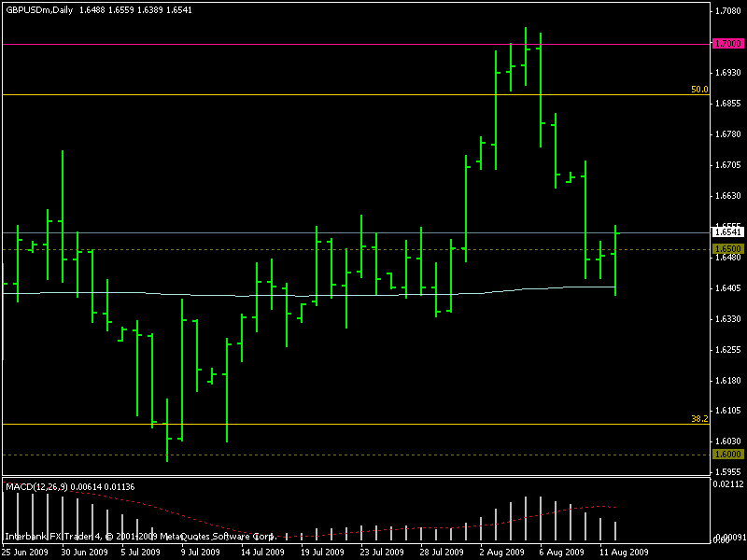Select the white current price label 1.6541
Viewport: 747px width, 560px height.
click(x=727, y=232)
